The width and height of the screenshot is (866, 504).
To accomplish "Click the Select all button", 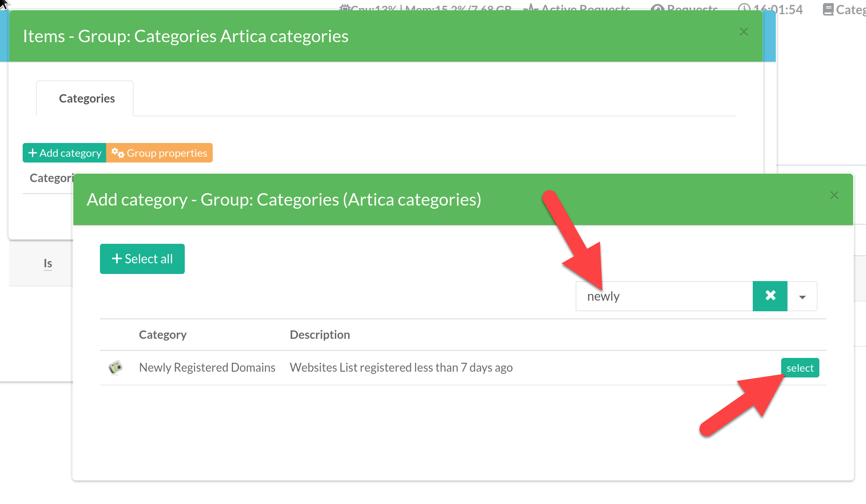I will point(142,259).
